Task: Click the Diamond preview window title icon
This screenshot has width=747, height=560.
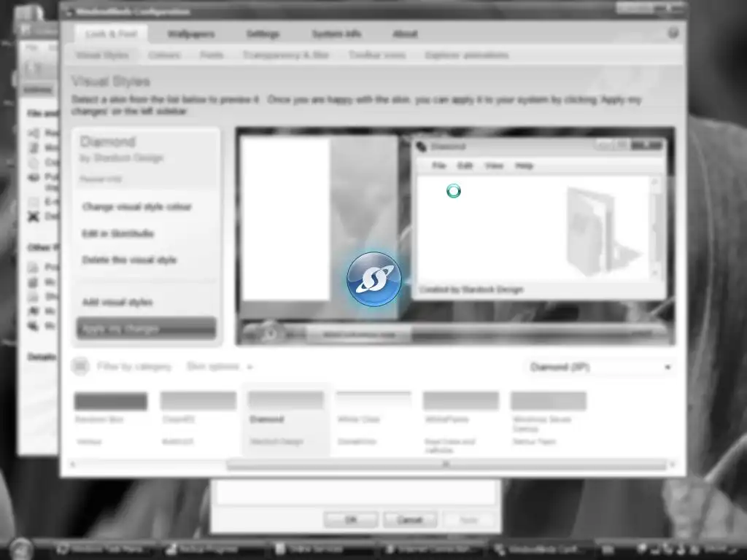Action: coord(421,147)
